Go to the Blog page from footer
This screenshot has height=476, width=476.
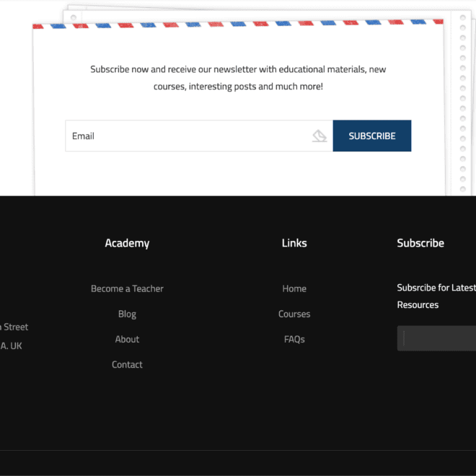127,314
